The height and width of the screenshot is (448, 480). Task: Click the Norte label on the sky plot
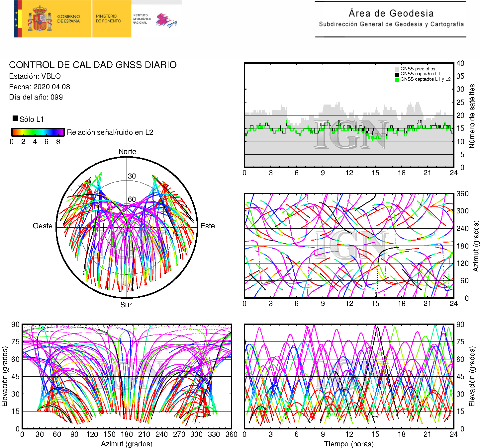pyautogui.click(x=127, y=152)
